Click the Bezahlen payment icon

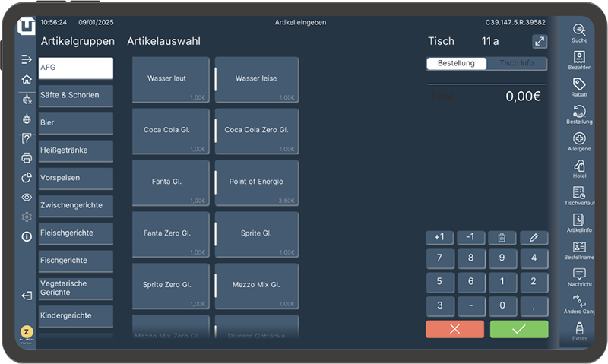coord(579,59)
